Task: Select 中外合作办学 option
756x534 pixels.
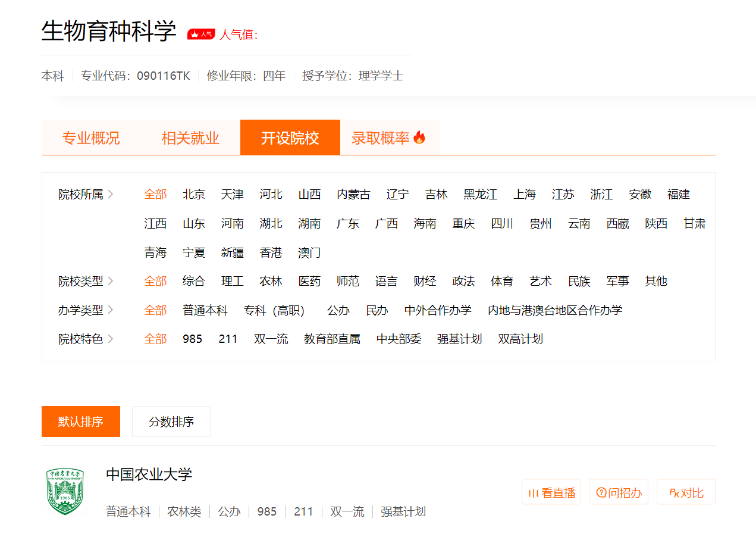Action: pos(438,310)
